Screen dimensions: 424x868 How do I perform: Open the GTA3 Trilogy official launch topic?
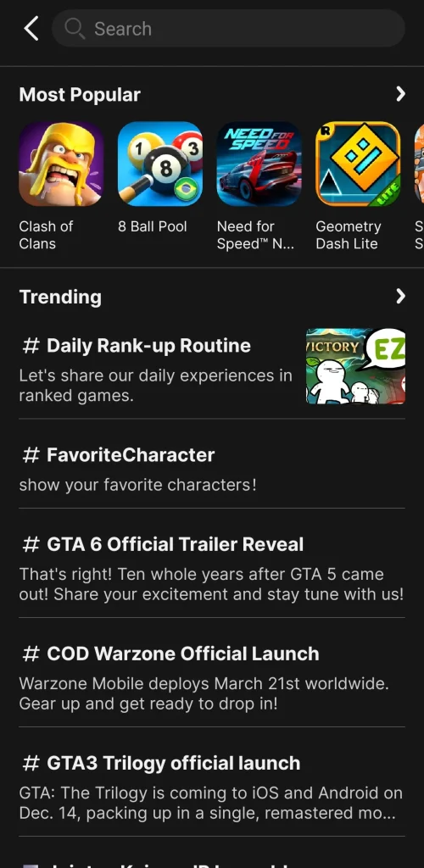[212, 787]
